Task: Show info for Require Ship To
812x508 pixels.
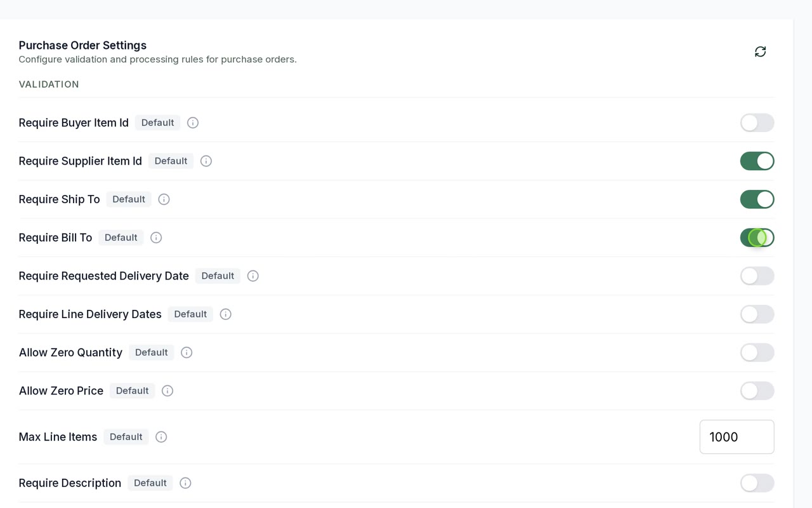Action: [164, 199]
